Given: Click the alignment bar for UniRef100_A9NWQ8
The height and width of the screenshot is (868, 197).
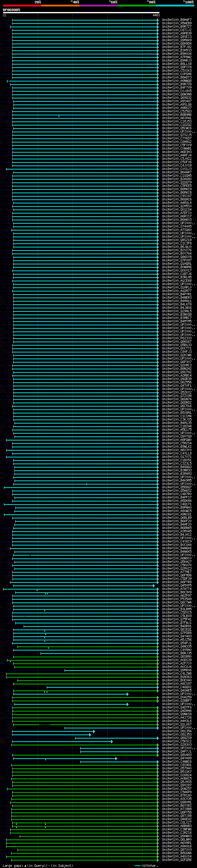Looking at the screenshot, I should [82, 81].
